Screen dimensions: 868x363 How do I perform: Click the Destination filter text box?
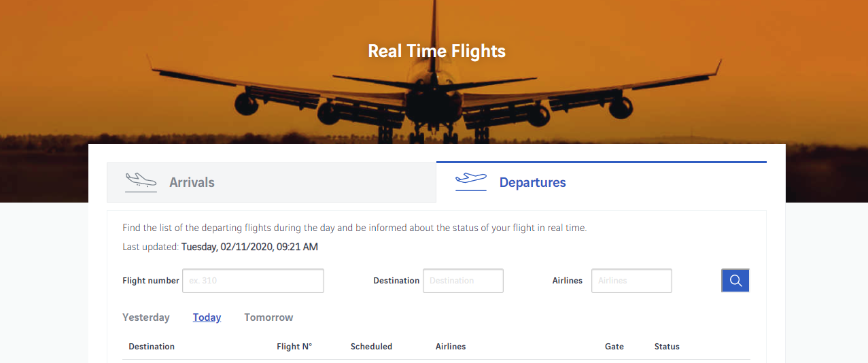tap(463, 281)
